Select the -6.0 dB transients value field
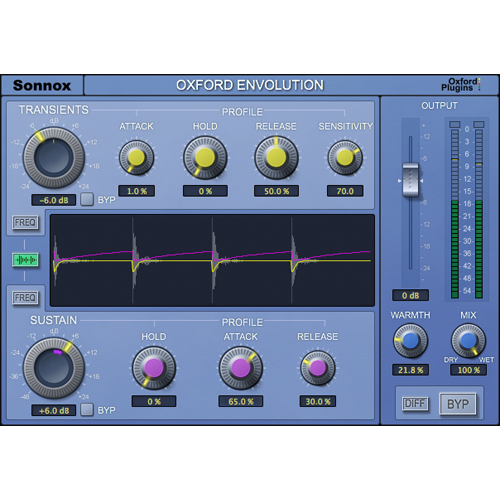Screen dimensions: 500x500 tap(54, 200)
